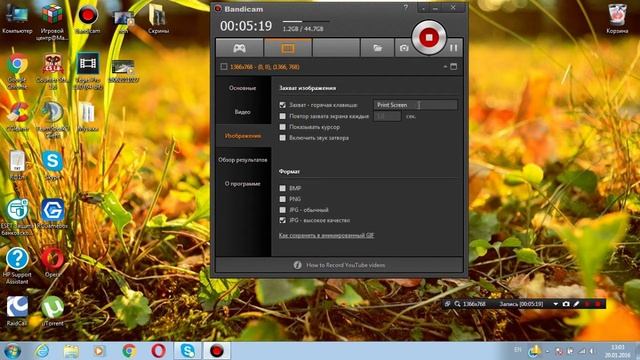The image size is (640, 360).
Task: Open Игровой центр desktop icon
Action: (x=52, y=21)
